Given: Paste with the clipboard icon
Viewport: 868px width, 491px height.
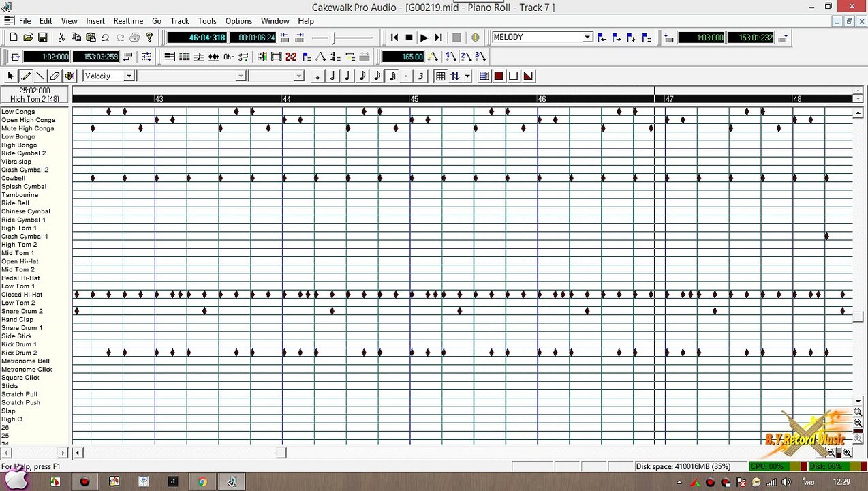Looking at the screenshot, I should tap(91, 38).
